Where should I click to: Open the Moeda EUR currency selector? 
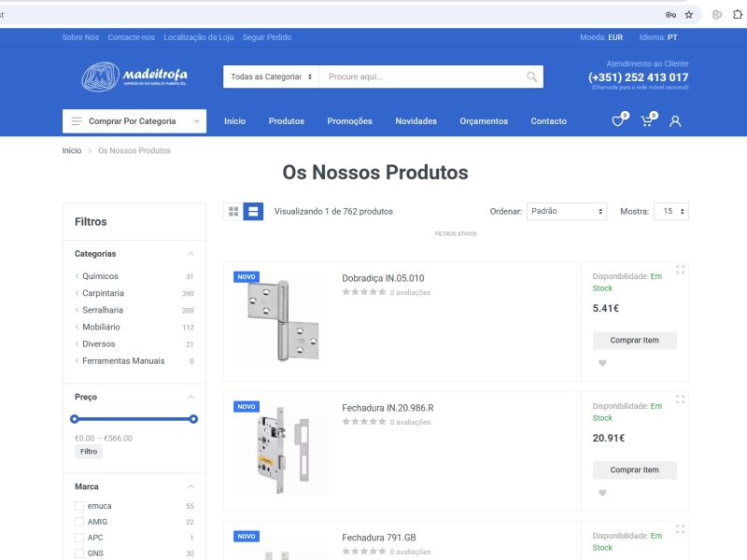tap(601, 37)
